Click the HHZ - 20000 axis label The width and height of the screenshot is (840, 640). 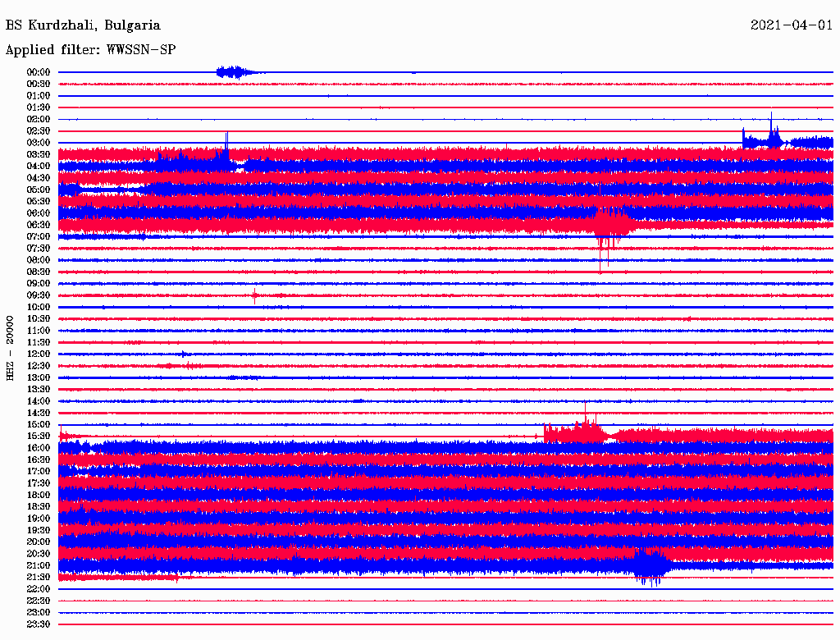click(11, 347)
